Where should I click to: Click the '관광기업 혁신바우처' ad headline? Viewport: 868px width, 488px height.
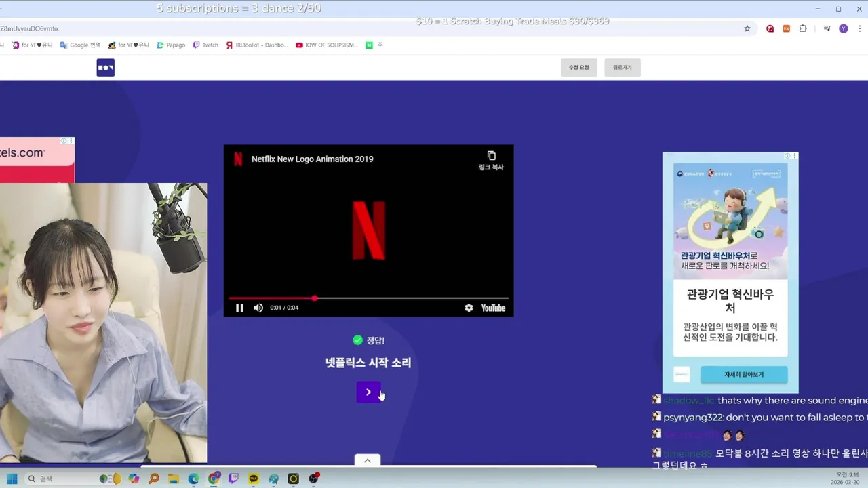click(x=730, y=301)
